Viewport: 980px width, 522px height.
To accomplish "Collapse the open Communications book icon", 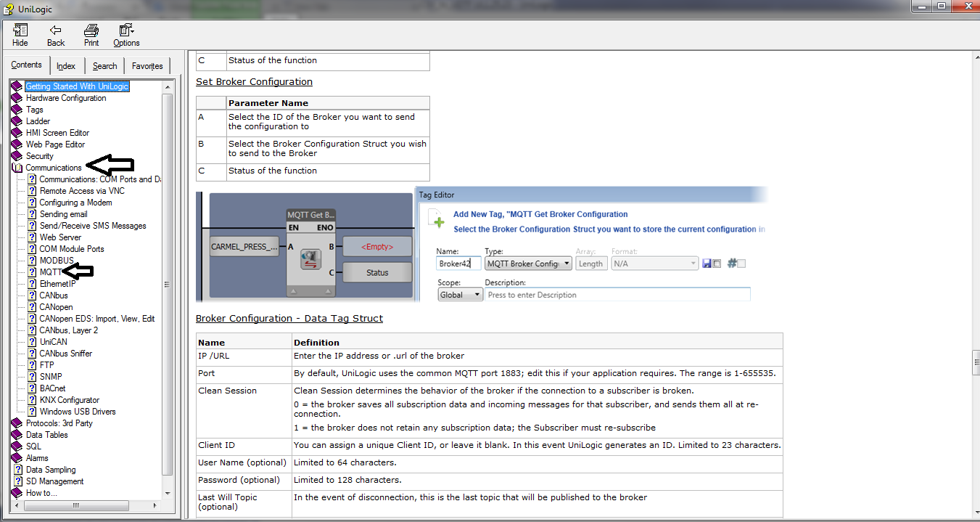I will point(17,168).
